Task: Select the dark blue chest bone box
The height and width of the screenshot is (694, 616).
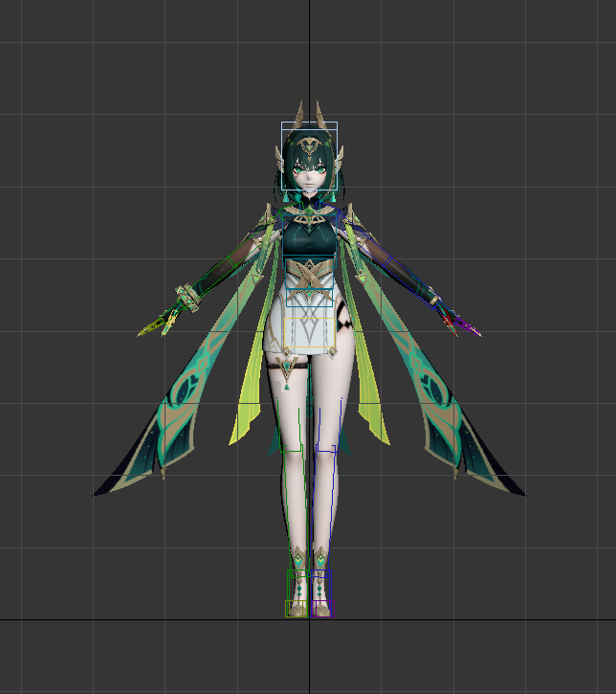Action: point(309,241)
